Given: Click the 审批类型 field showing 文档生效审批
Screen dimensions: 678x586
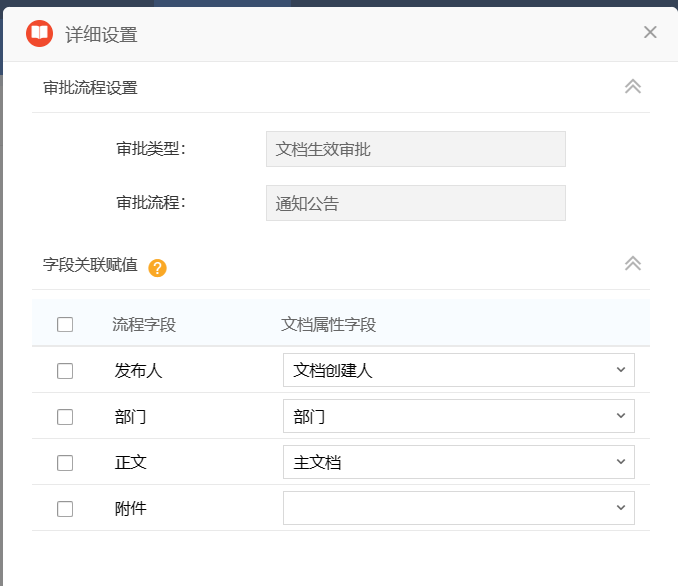Looking at the screenshot, I should 415,149.
